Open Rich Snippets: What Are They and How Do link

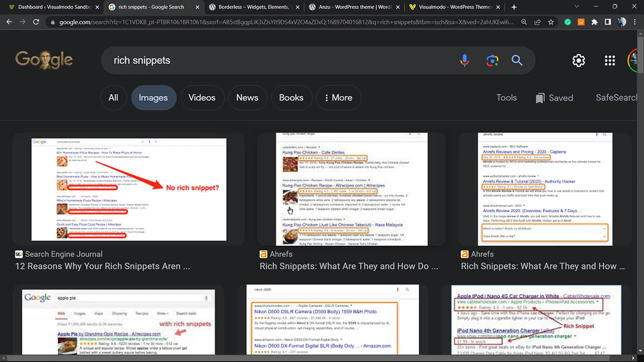click(x=349, y=266)
